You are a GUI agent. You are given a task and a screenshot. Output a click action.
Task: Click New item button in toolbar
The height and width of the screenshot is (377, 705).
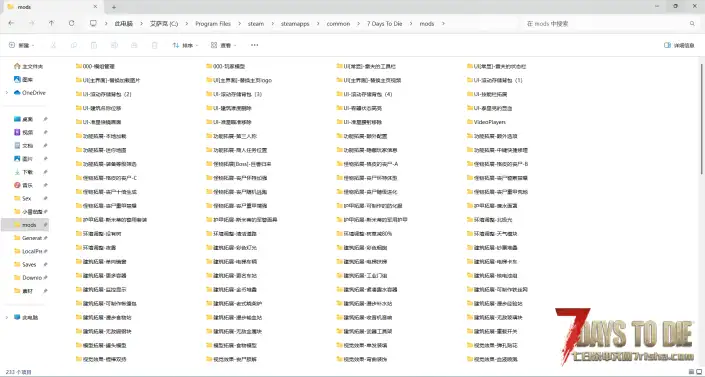pos(21,45)
